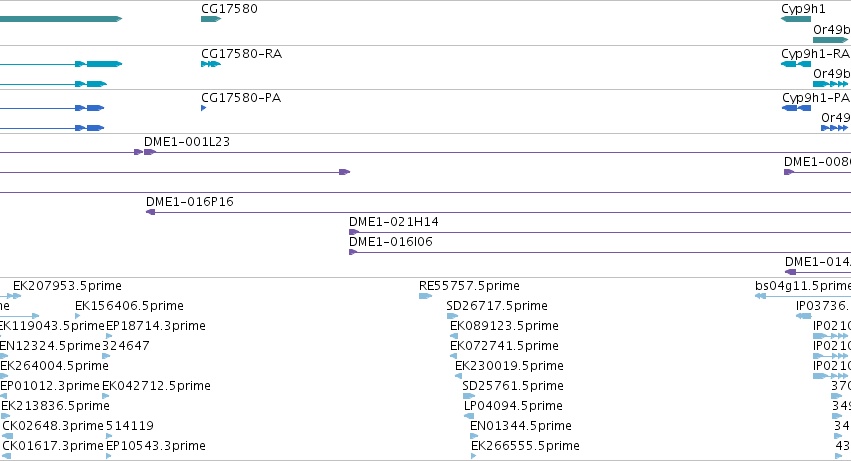Select the LP04094.5prime EST label
This screenshot has height=461, width=851.
pos(513,406)
